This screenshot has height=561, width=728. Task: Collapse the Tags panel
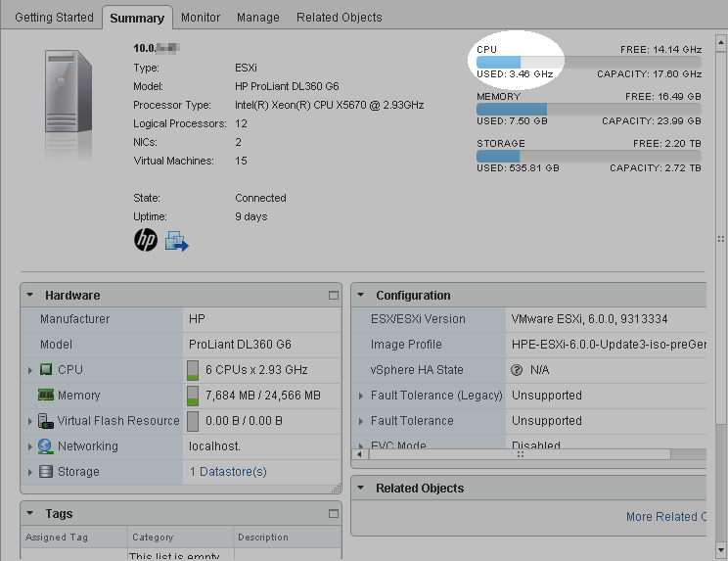tap(30, 513)
